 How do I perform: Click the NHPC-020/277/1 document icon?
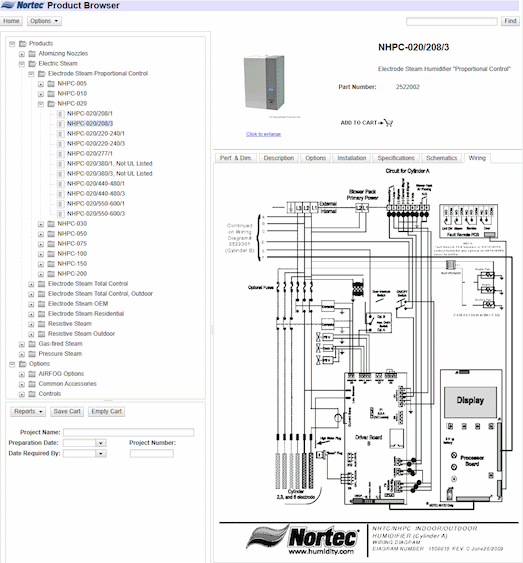click(x=61, y=154)
